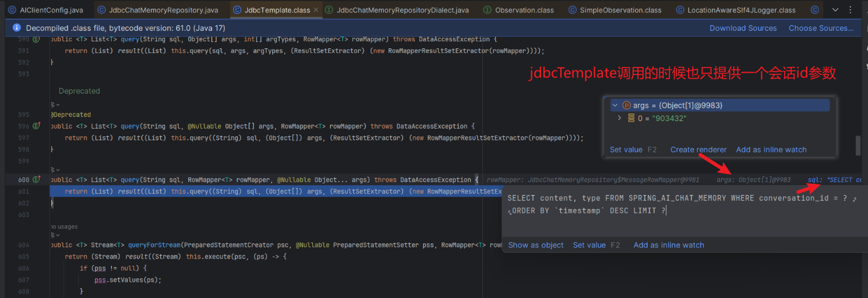868x298 pixels.
Task: Click implements-method gutter icon on line 590
Action: click(x=36, y=40)
